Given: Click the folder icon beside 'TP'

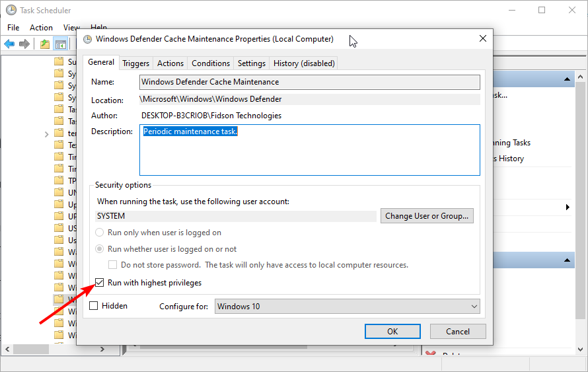Looking at the screenshot, I should coord(59,180).
